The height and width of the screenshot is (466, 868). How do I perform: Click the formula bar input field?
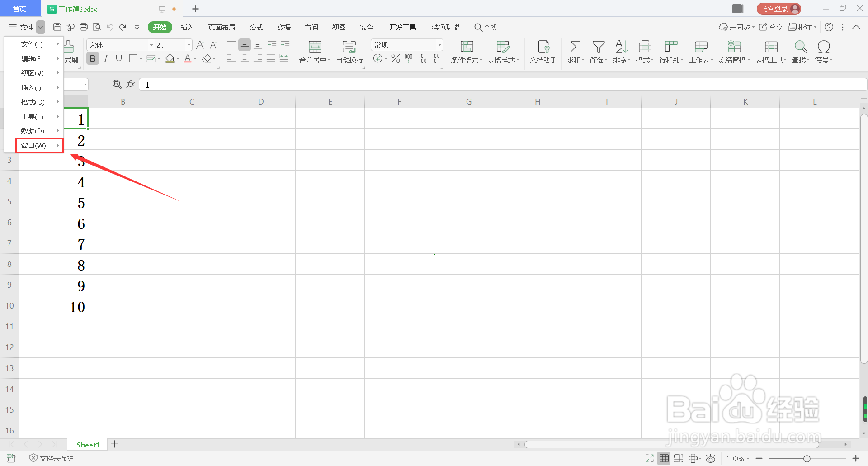(x=503, y=85)
